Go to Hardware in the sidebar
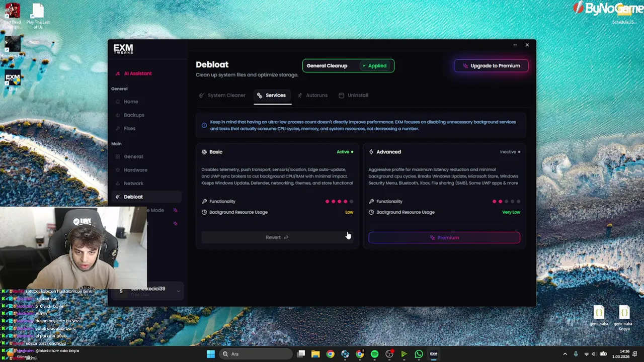 pos(135,170)
